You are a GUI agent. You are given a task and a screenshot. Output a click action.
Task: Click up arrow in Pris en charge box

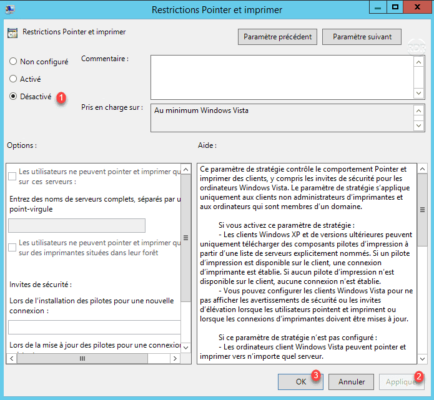[419, 111]
